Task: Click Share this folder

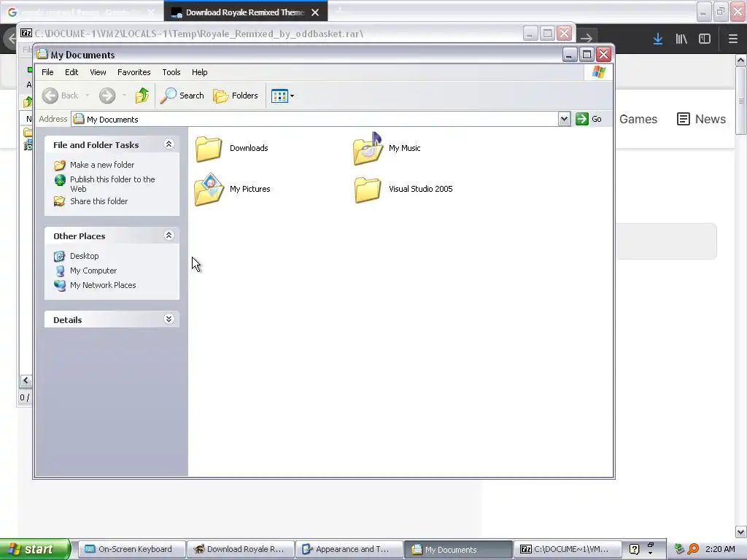Action: pyautogui.click(x=98, y=201)
